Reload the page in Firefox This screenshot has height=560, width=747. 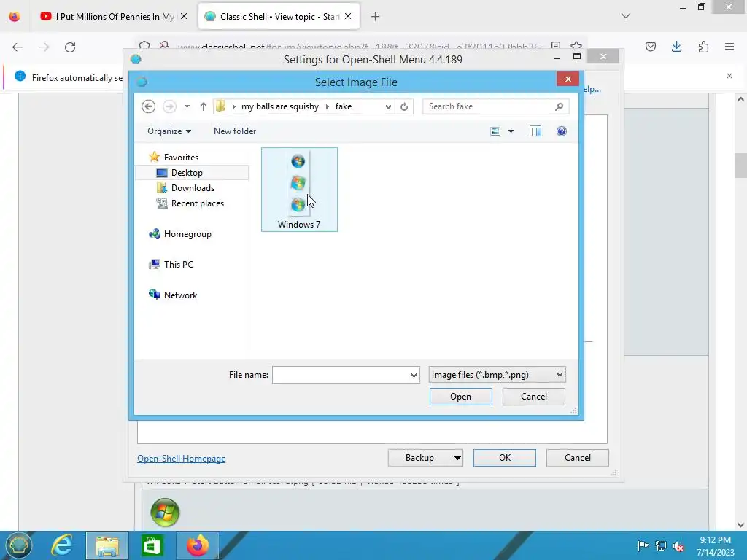[x=70, y=47]
